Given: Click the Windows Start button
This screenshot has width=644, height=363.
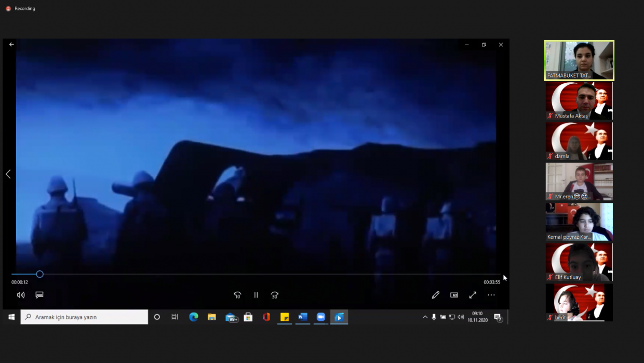Looking at the screenshot, I should 11,317.
